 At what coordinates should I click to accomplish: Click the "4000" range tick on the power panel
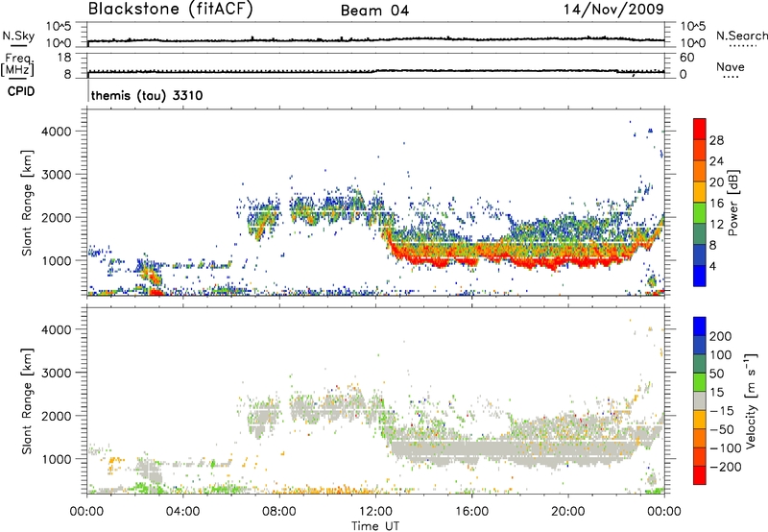pos(56,132)
